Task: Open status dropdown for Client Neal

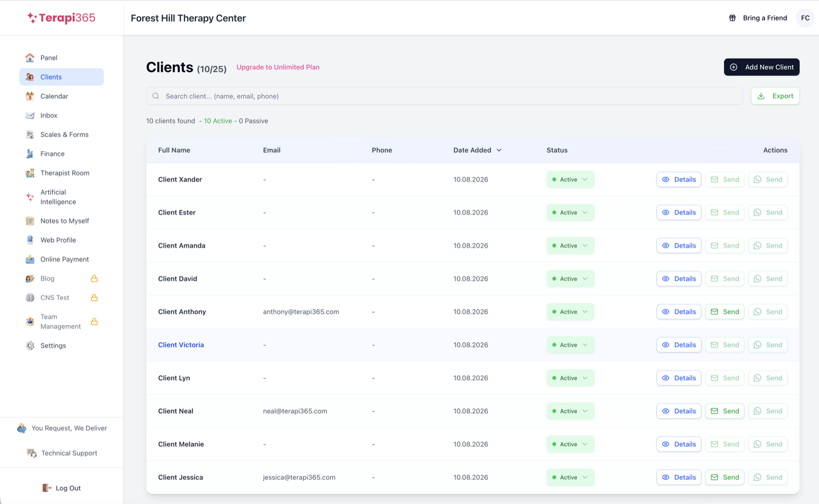Action: pyautogui.click(x=570, y=411)
